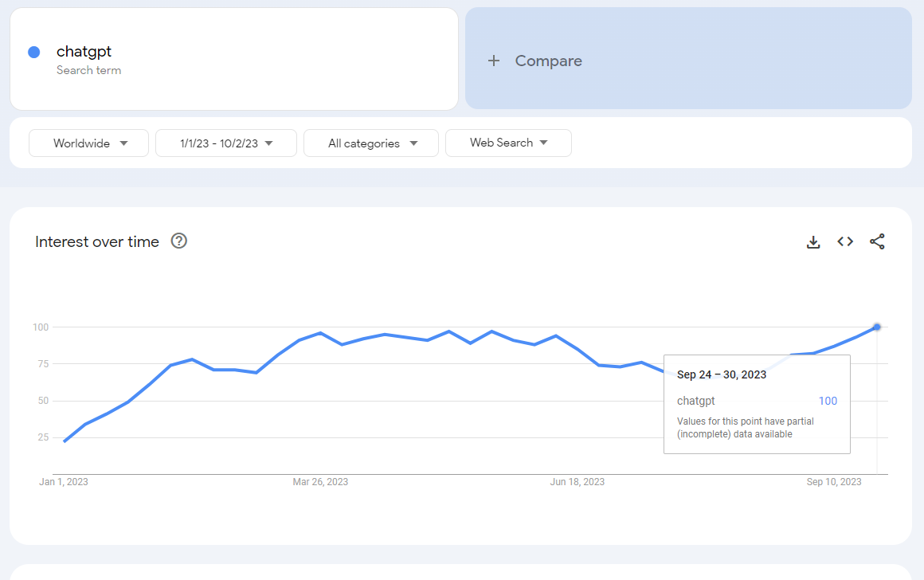
Task: Add a comparison term via Compare
Action: coord(688,58)
